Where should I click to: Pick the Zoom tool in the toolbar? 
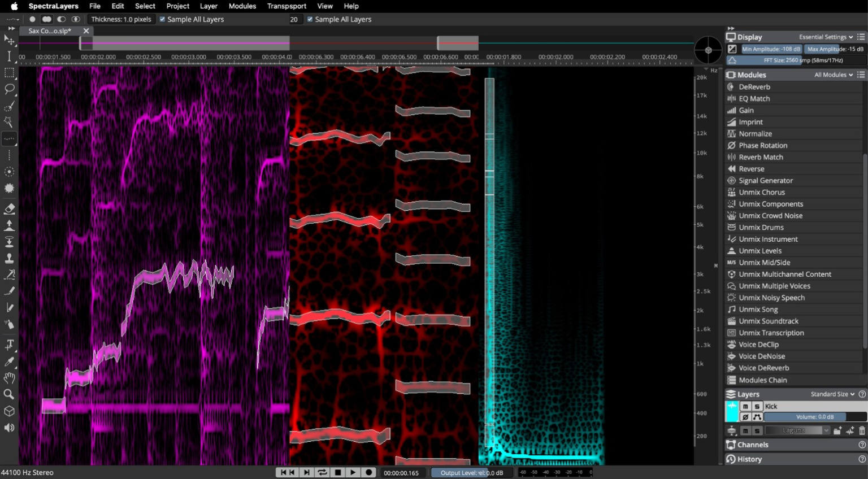coord(9,394)
